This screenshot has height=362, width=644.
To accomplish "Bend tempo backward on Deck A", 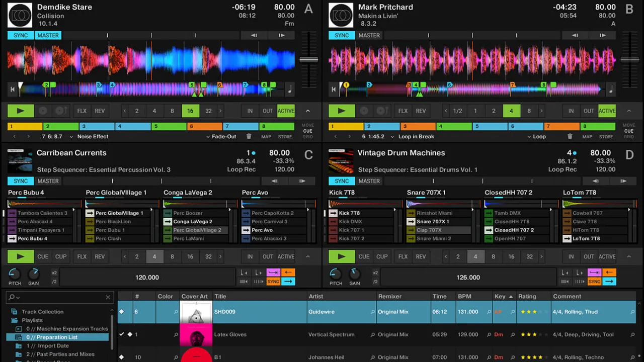I will click(254, 35).
